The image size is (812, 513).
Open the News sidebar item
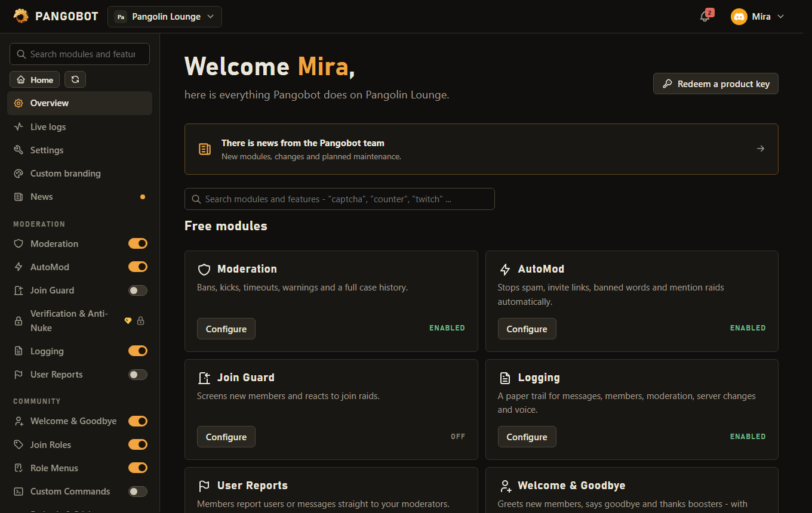(79, 197)
